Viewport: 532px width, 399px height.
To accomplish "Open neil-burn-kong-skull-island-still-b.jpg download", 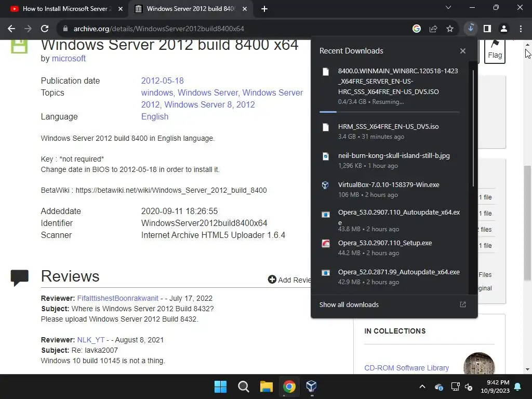I will pyautogui.click(x=390, y=161).
